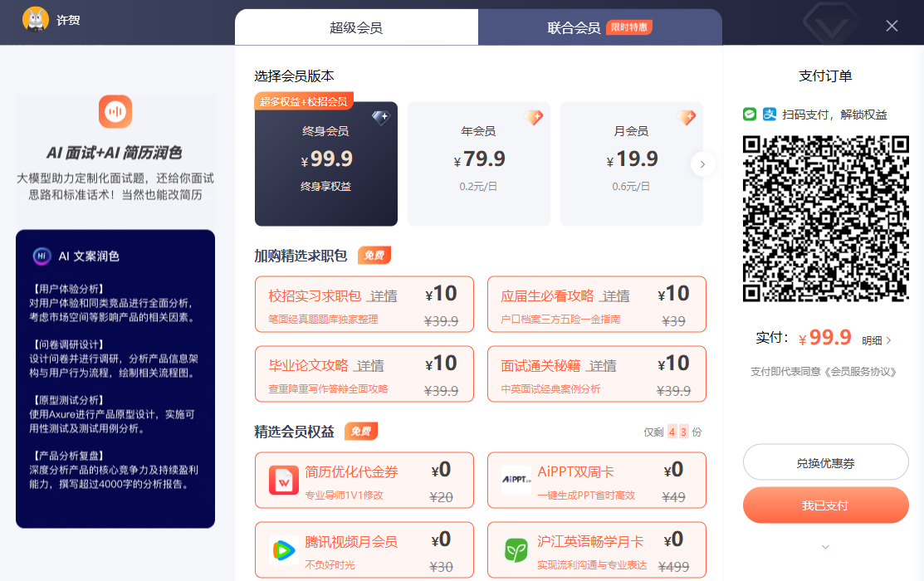Click the 【问卷调研设计】 entry
This screenshot has height=581, width=924.
114,359
